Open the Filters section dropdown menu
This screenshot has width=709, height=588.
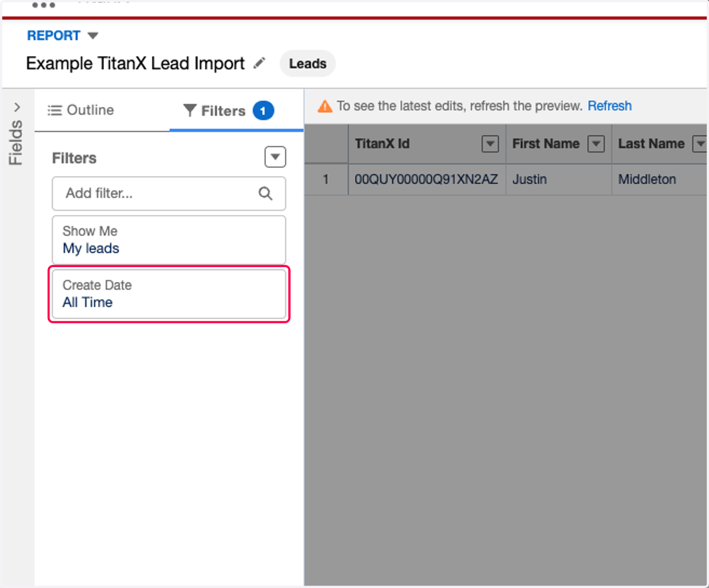275,157
